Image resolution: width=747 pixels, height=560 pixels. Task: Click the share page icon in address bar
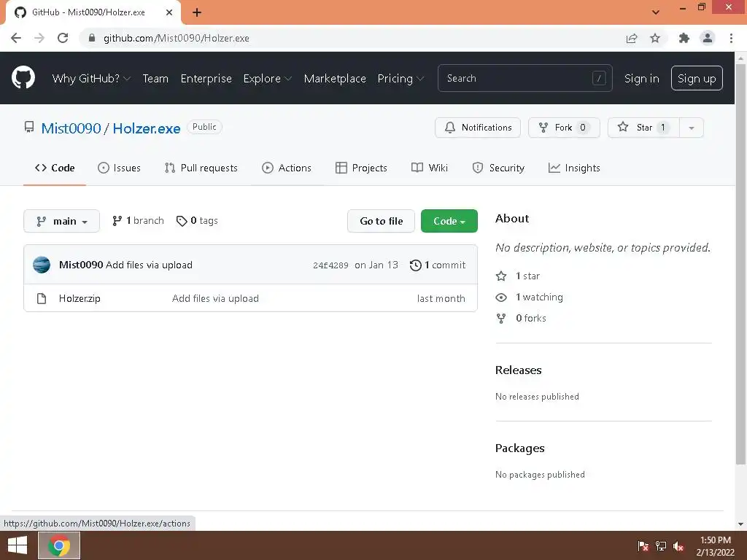click(632, 38)
